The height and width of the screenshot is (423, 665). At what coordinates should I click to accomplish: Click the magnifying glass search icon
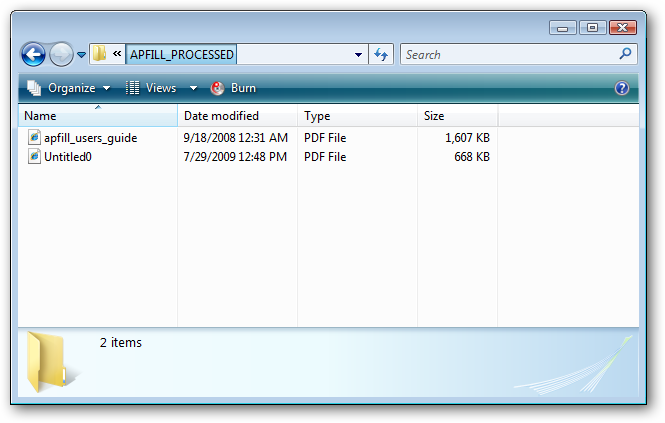click(625, 53)
